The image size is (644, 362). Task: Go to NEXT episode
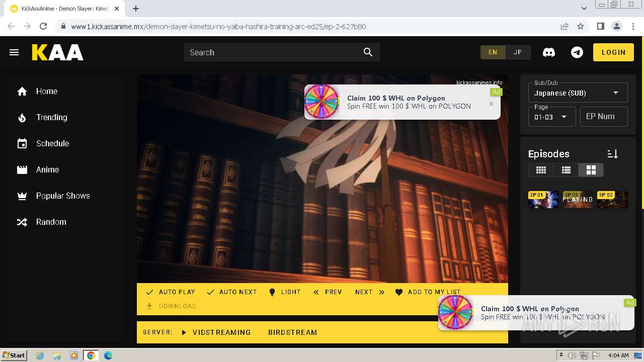(370, 292)
